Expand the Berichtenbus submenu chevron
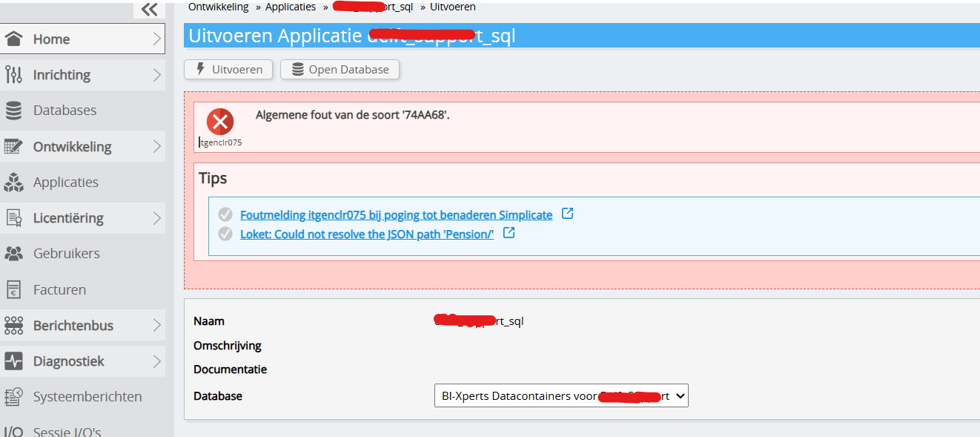 coord(156,326)
